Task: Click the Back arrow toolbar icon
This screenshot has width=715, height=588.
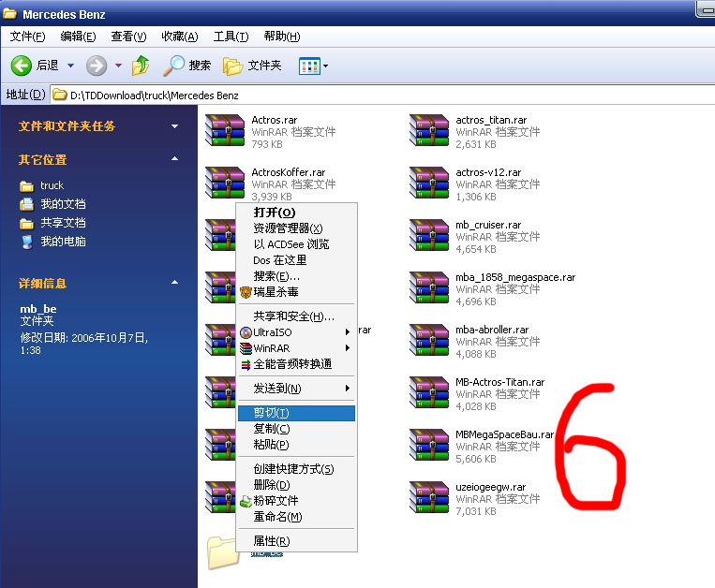Action: pyautogui.click(x=22, y=66)
